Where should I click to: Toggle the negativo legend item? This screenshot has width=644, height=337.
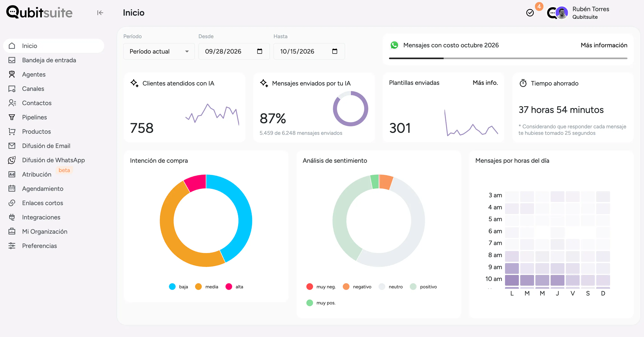[x=357, y=287]
